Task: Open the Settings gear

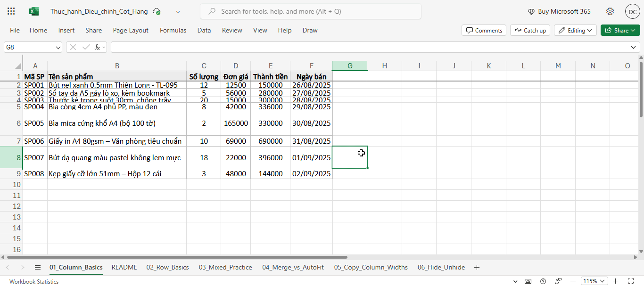Action: coord(610,11)
